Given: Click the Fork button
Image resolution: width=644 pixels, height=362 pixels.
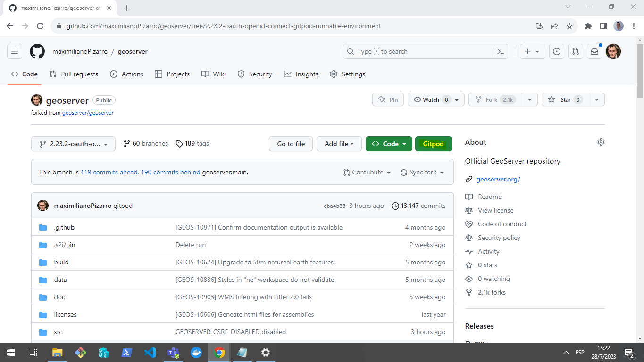Looking at the screenshot, I should (495, 99).
